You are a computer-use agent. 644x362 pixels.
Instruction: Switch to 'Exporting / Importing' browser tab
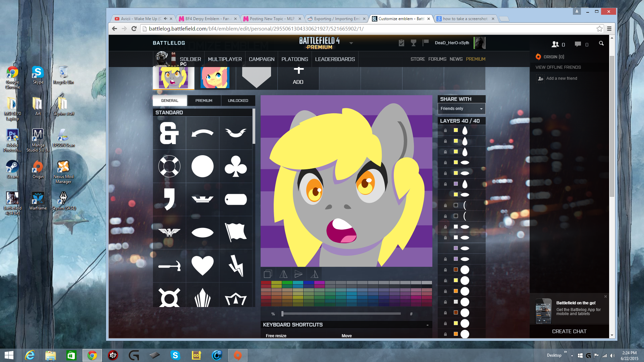[337, 19]
